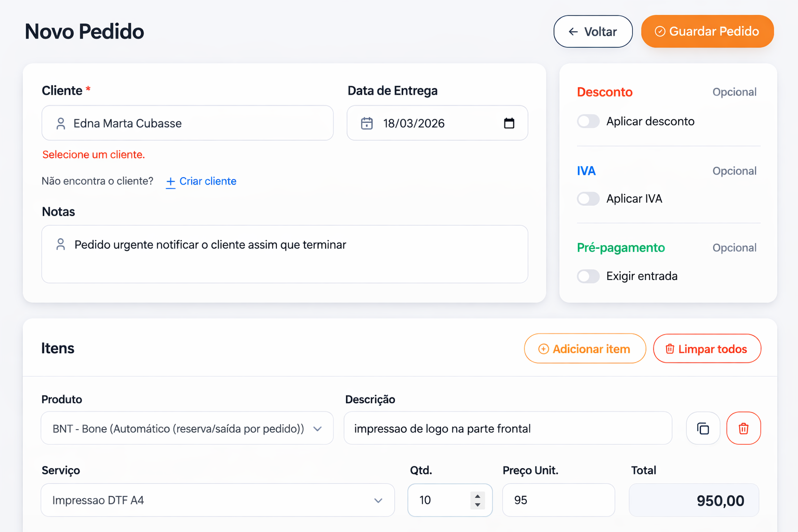Screen dimensions: 798x532
Task: Click the duplicate item copy icon
Action: pyautogui.click(x=703, y=429)
